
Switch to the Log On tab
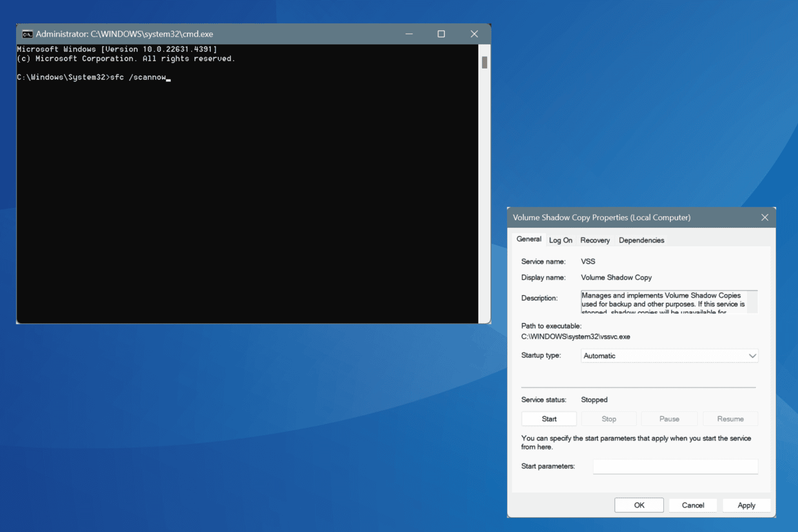pyautogui.click(x=560, y=240)
